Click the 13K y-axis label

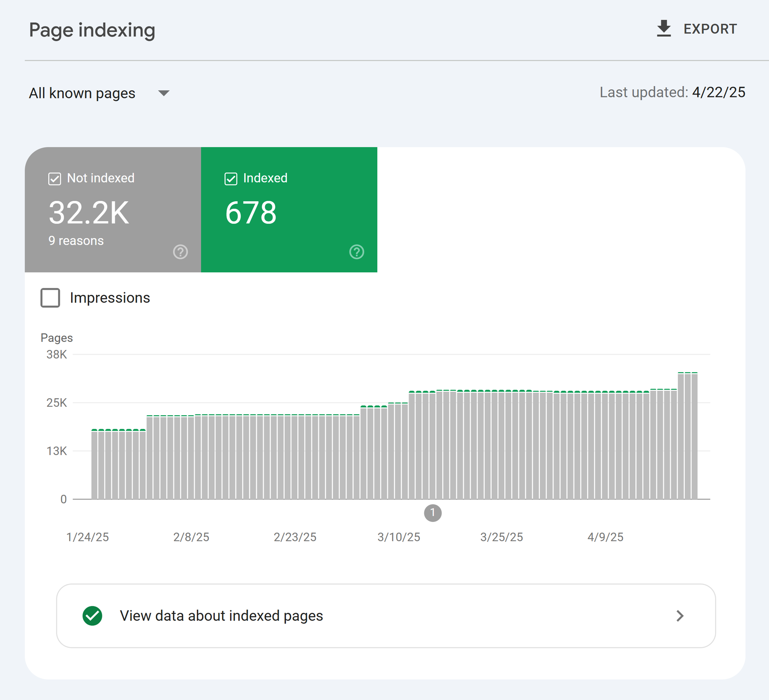(x=57, y=451)
